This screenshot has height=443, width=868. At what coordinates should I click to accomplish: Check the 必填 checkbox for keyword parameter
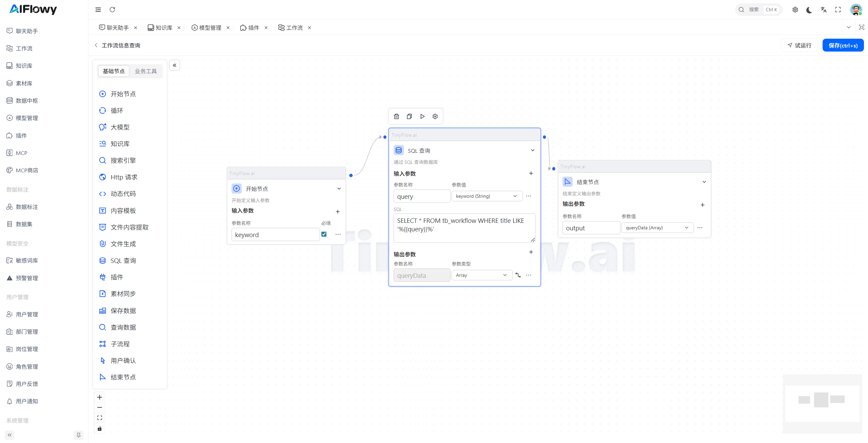tap(324, 234)
